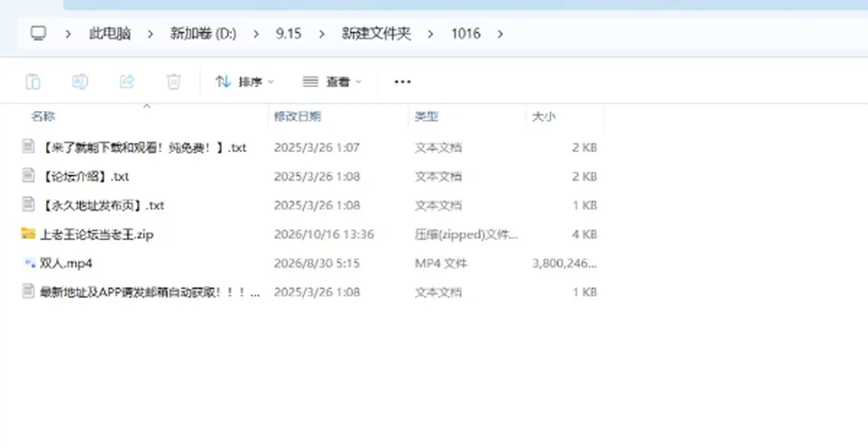Navigate to 新加卷 (D:) in breadcrumb
This screenshot has width=868, height=448.
click(x=203, y=33)
